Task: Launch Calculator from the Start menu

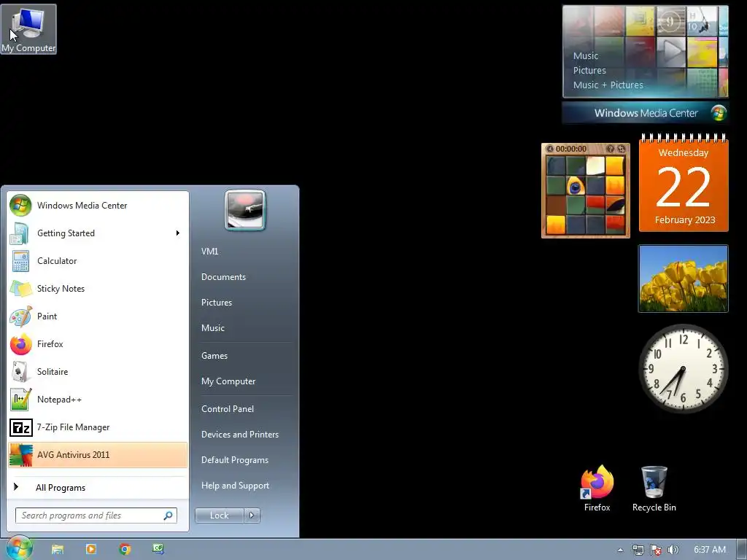Action: [x=98, y=261]
